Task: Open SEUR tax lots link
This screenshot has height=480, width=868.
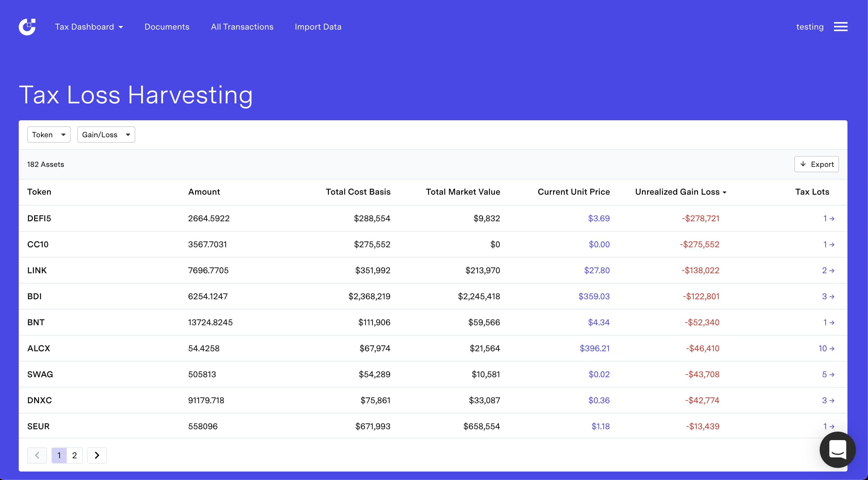Action: (x=828, y=426)
